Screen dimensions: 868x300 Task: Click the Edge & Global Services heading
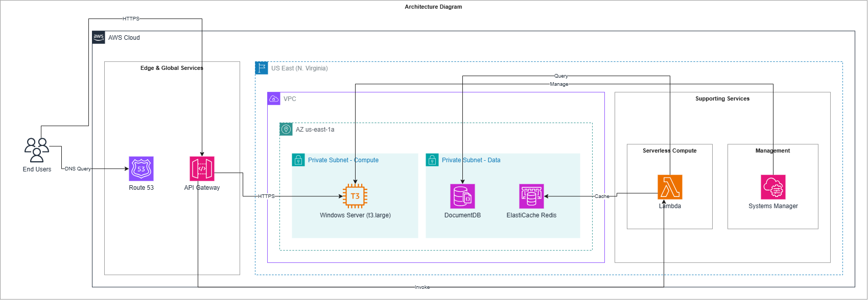tap(172, 68)
